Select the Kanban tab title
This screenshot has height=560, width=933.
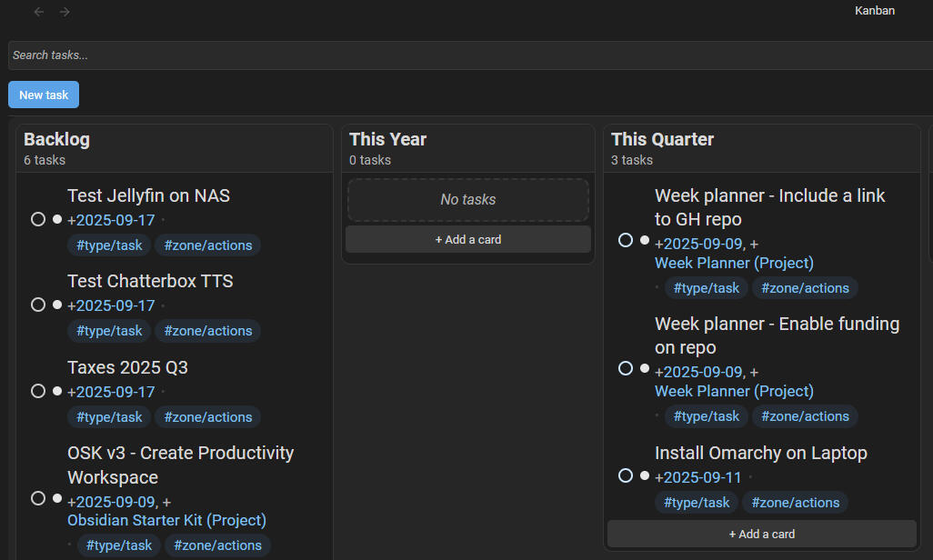(x=875, y=11)
